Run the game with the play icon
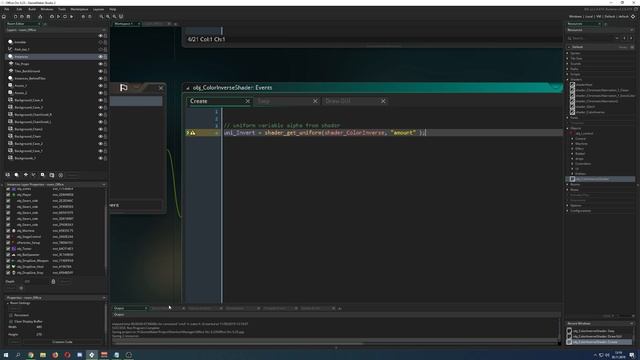Screen dimensions: 640x360 (58, 17)
